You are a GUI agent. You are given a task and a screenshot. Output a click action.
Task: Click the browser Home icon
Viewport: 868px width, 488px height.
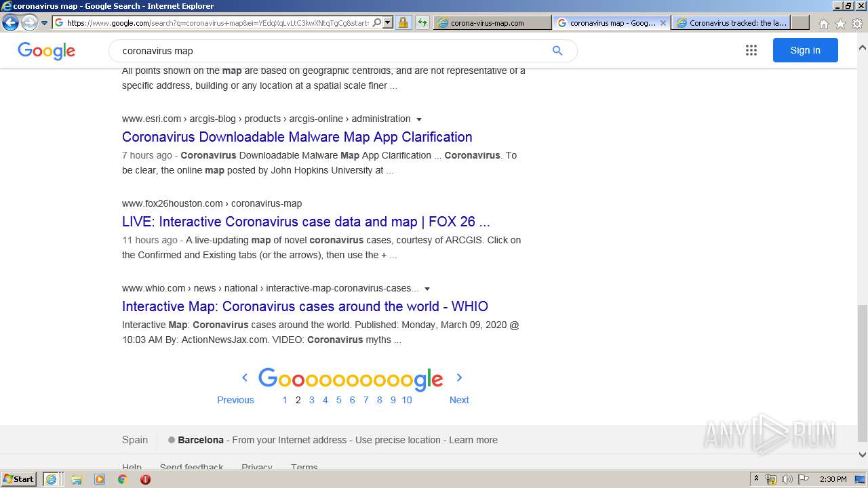[823, 24]
